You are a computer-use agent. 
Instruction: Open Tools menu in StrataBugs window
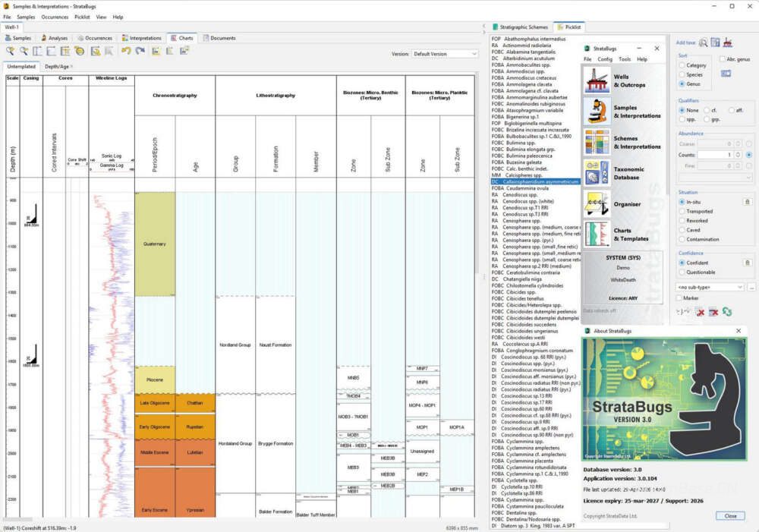tap(625, 59)
